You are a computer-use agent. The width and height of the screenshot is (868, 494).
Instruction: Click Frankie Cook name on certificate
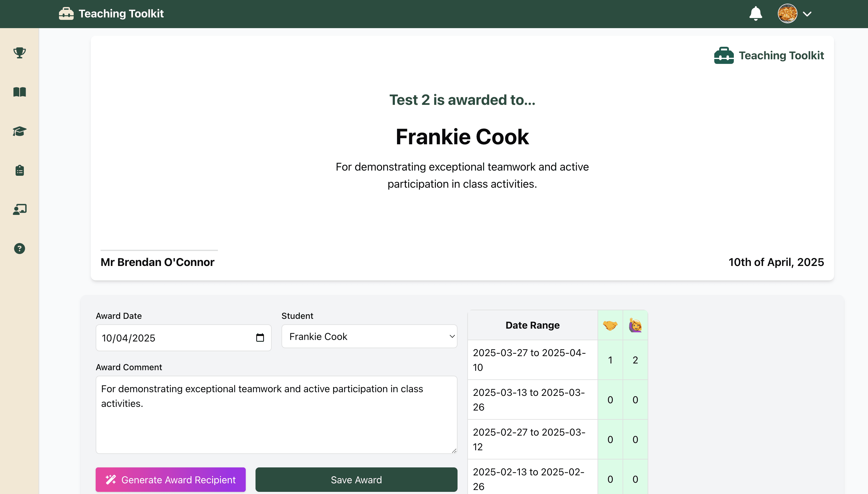point(462,137)
